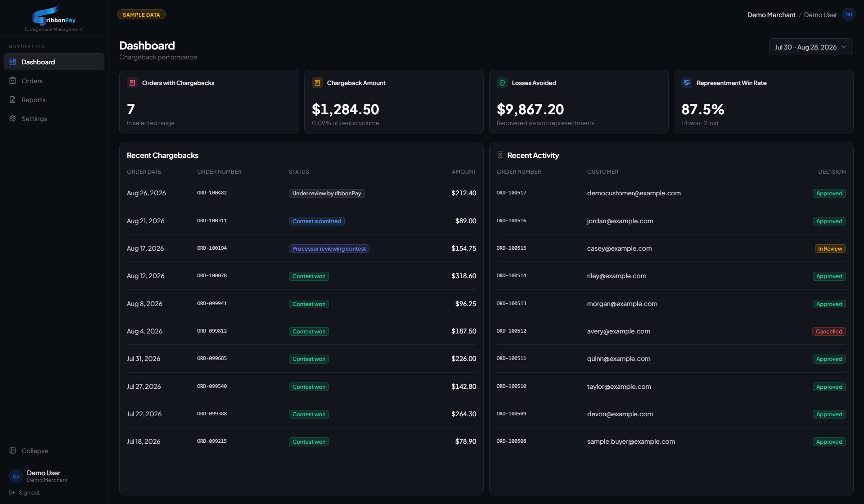
Task: Click the Contest submitted status badge
Action: pos(317,221)
